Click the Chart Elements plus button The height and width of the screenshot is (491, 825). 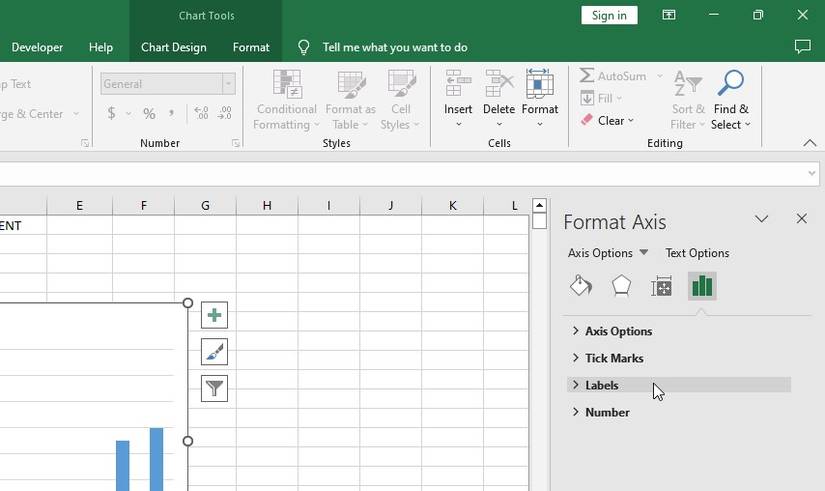(214, 315)
